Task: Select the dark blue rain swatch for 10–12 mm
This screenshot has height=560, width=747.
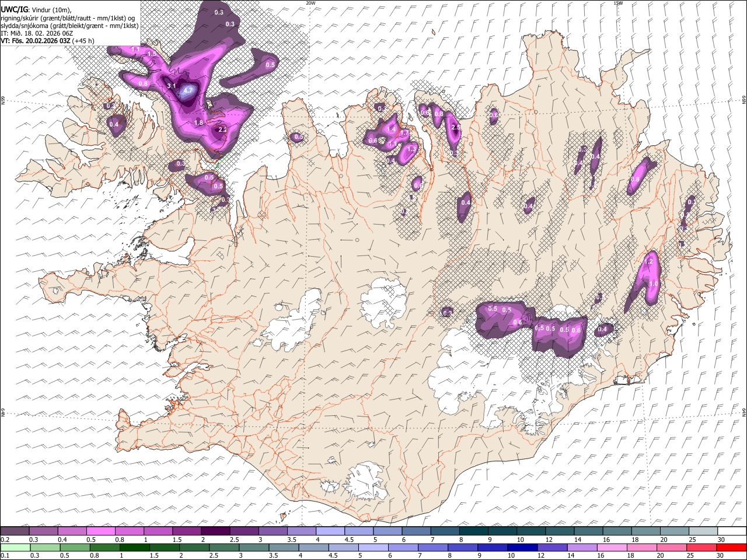Action: click(523, 548)
